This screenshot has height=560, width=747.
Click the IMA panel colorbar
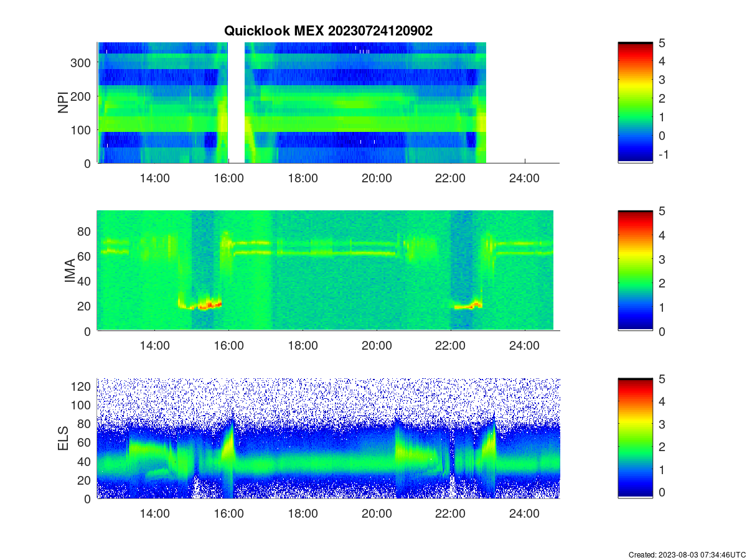coord(635,271)
